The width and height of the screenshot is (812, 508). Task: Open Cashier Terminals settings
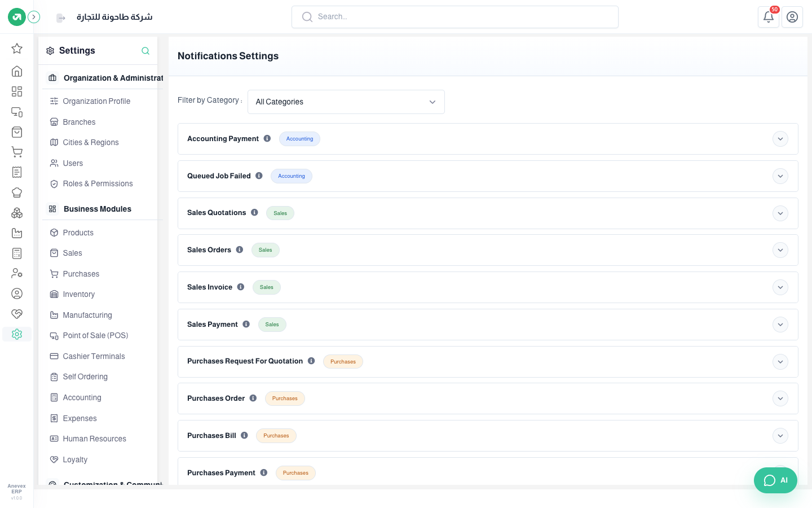(94, 356)
